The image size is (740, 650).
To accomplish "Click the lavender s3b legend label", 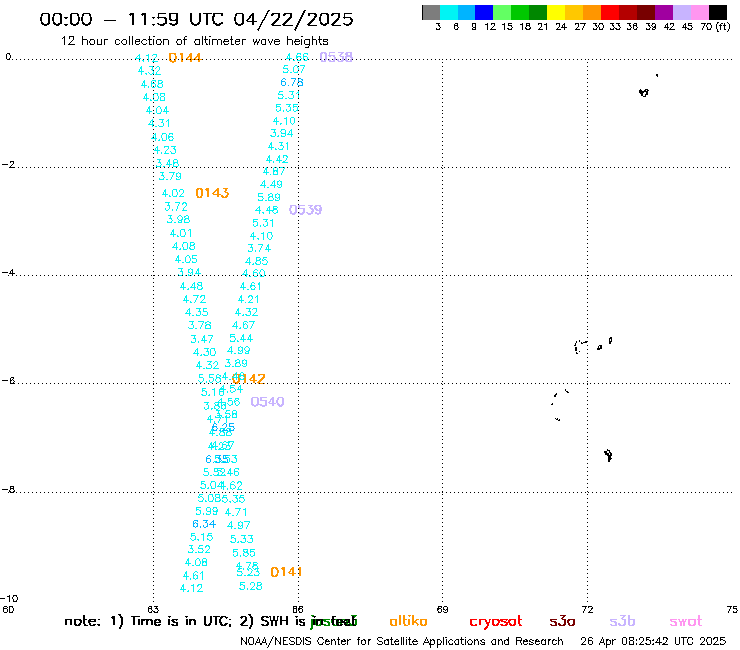I will (622, 621).
